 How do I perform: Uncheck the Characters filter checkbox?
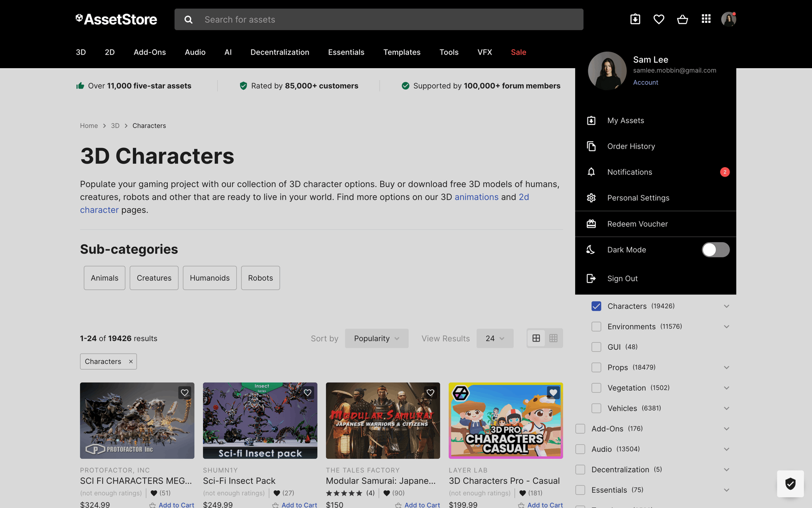[x=596, y=306]
